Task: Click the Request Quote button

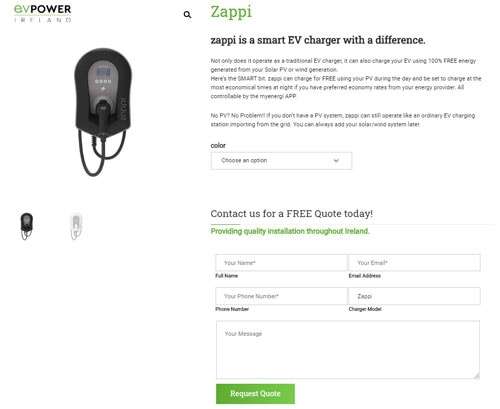Action: (255, 394)
